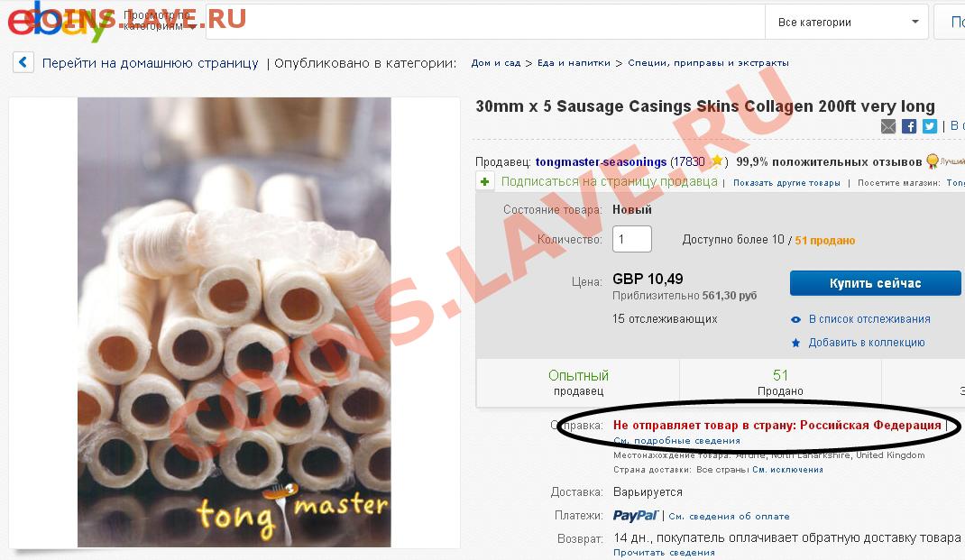The image size is (965, 560).
Task: Click 'Дом и сад' breadcrumb
Action: pos(495,63)
